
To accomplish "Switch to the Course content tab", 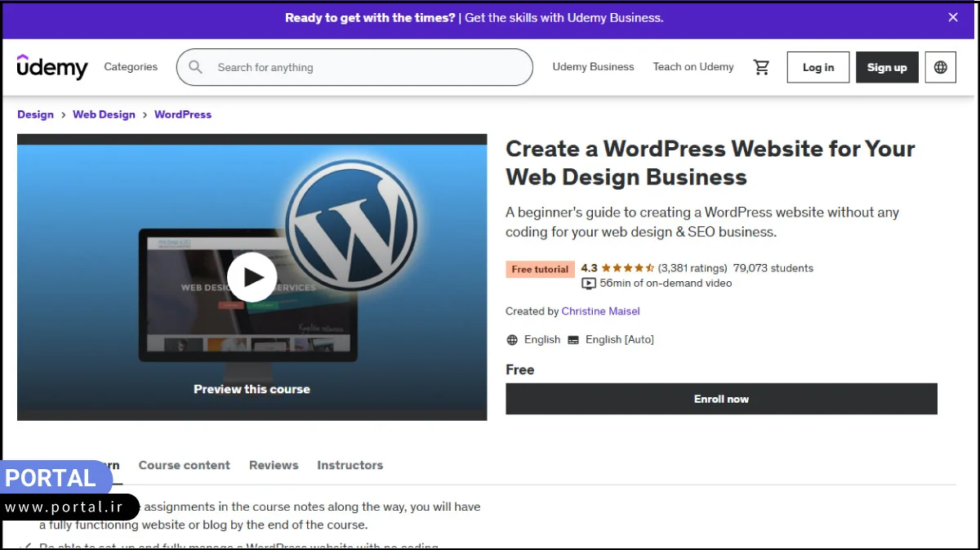I will click(x=184, y=465).
